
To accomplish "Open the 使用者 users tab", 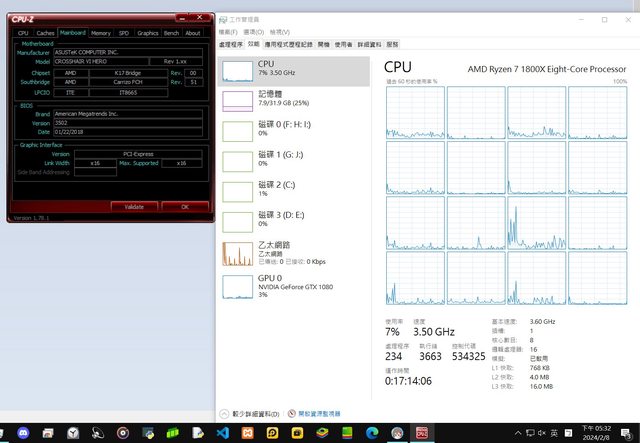I will 343,45.
